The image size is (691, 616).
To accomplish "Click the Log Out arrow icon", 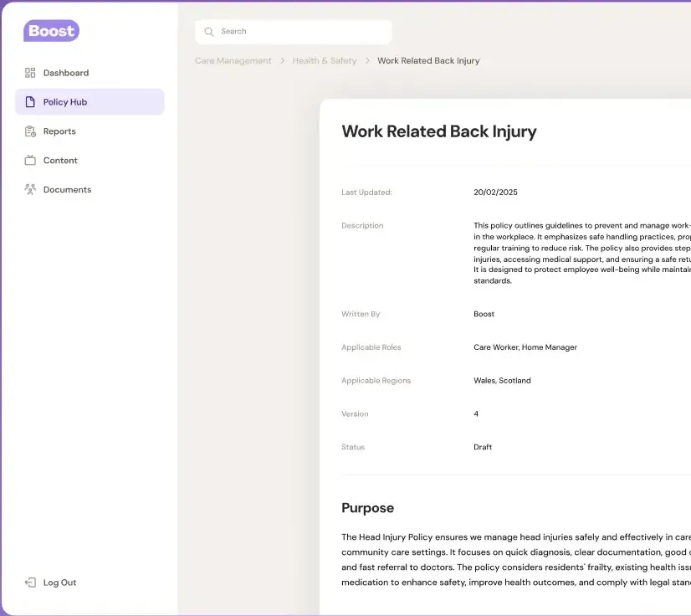I will coord(30,583).
